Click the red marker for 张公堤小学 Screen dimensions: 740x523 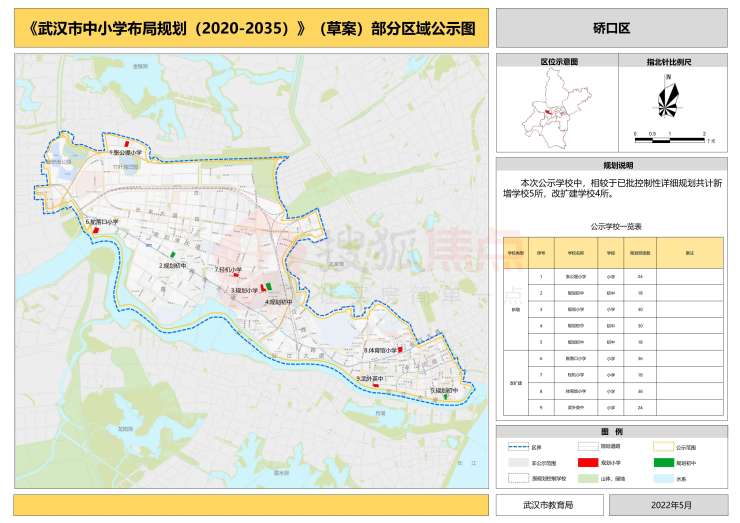(x=126, y=143)
